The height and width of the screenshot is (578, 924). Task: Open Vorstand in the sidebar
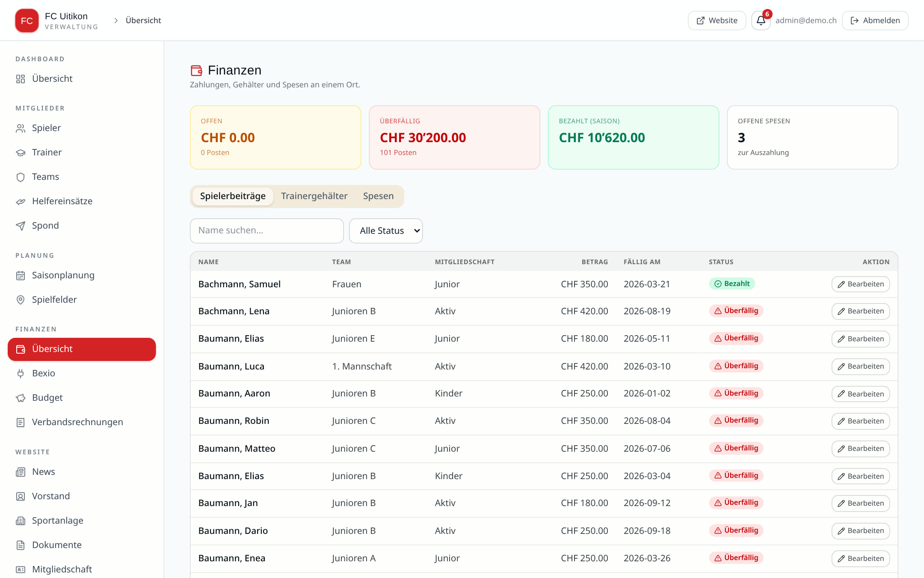[82, 496]
